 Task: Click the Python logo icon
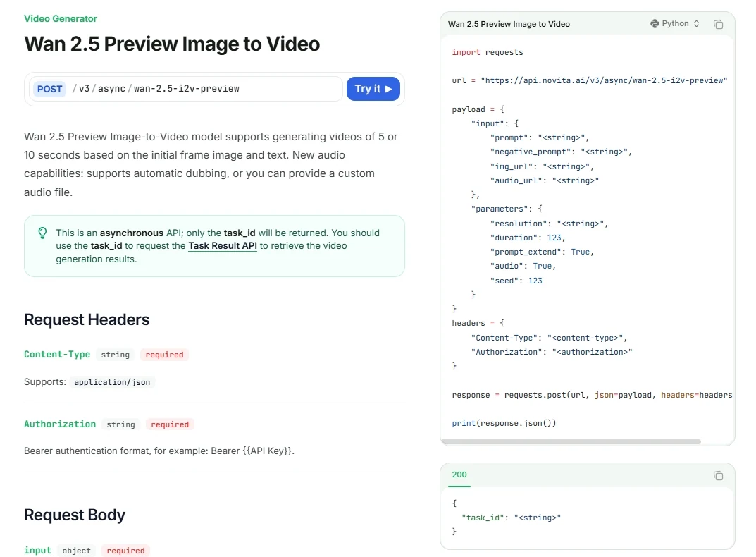pyautogui.click(x=655, y=24)
